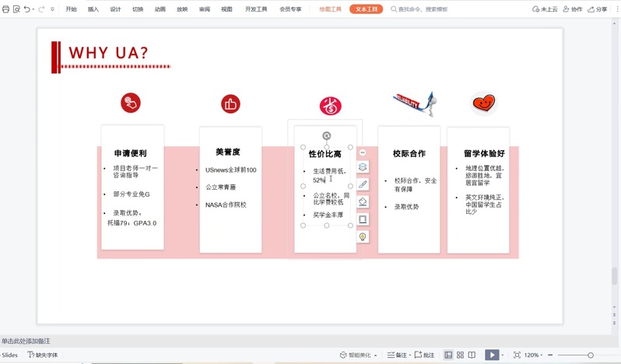Screen dimensions: 621x364
Task: Open shape fill icon in floating toolbar
Action: 363,202
